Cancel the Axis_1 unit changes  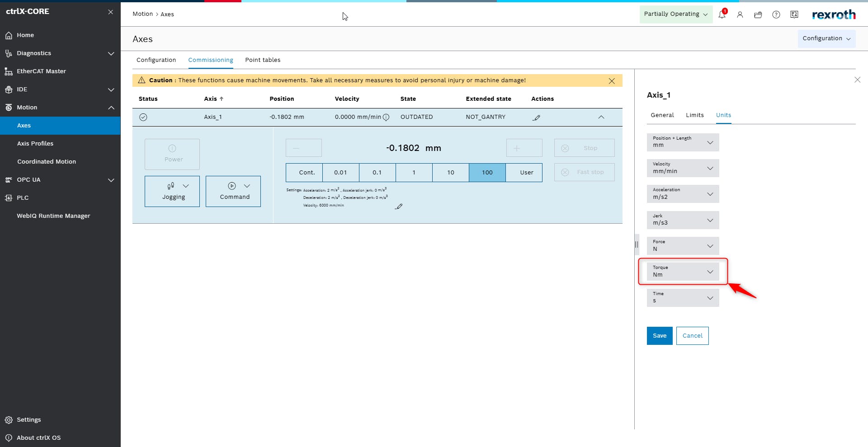(692, 336)
